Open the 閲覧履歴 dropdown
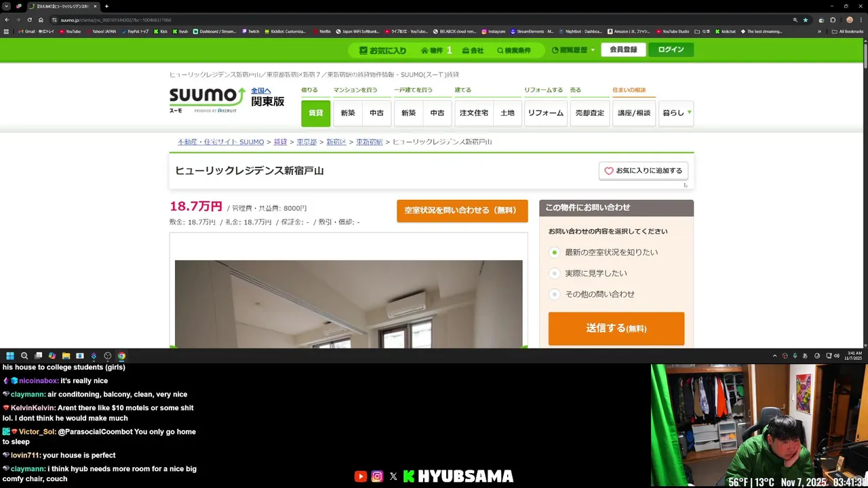 coord(573,50)
